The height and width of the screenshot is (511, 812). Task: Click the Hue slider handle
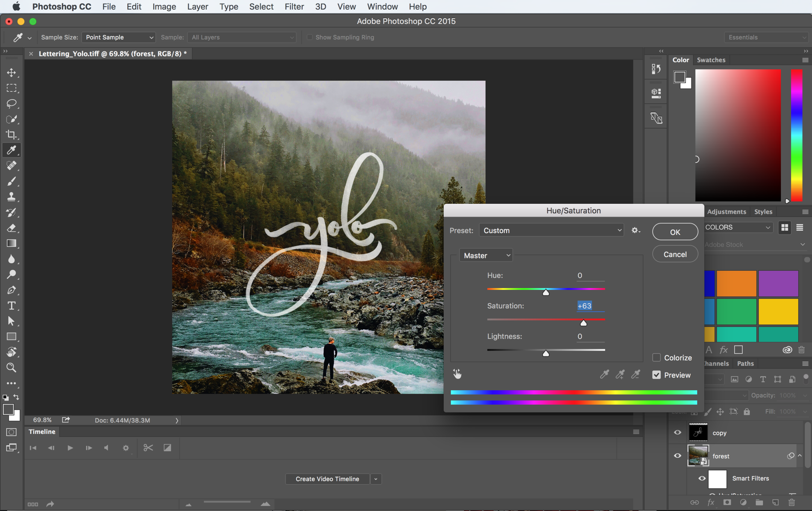coord(546,292)
